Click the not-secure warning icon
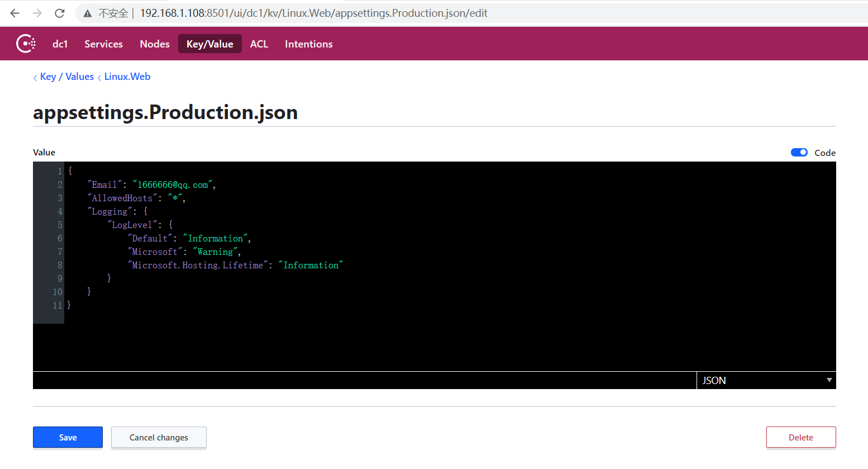 click(88, 13)
